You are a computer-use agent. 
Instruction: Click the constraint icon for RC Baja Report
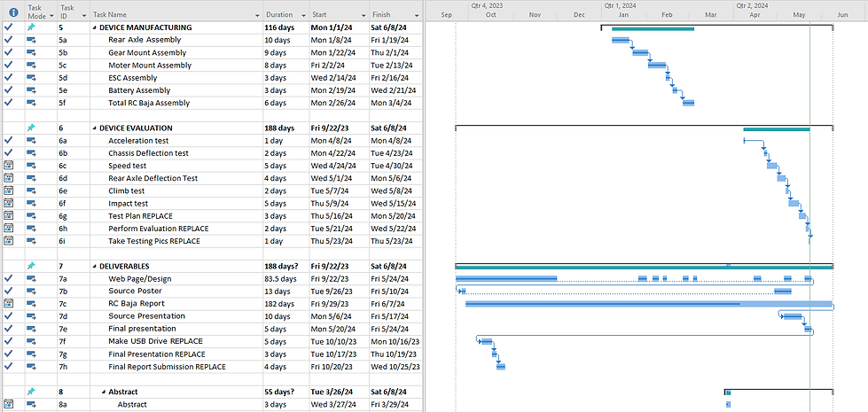pos(8,304)
